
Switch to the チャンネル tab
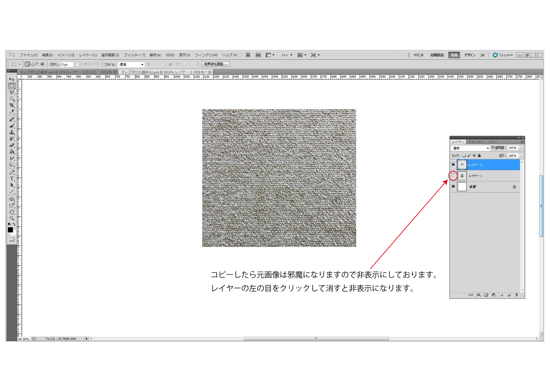pos(476,142)
